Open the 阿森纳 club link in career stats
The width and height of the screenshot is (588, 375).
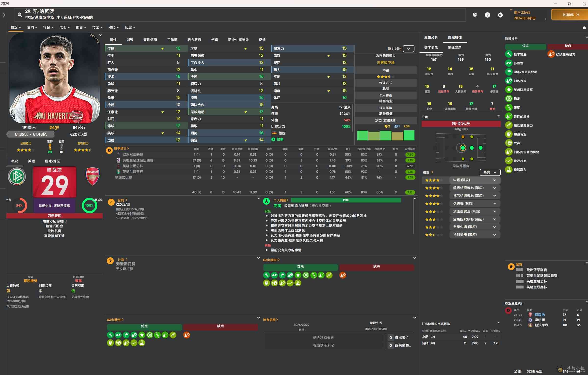(x=539, y=315)
